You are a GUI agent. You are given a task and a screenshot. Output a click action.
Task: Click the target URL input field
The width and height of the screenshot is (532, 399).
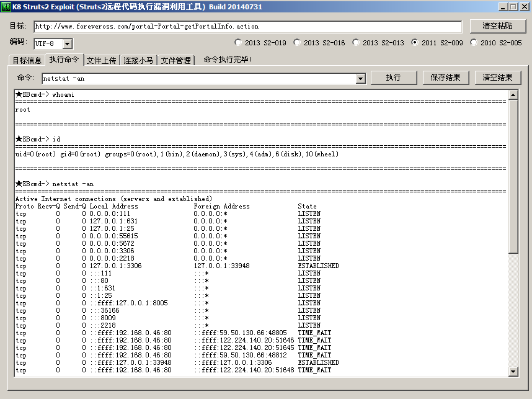pyautogui.click(x=247, y=27)
